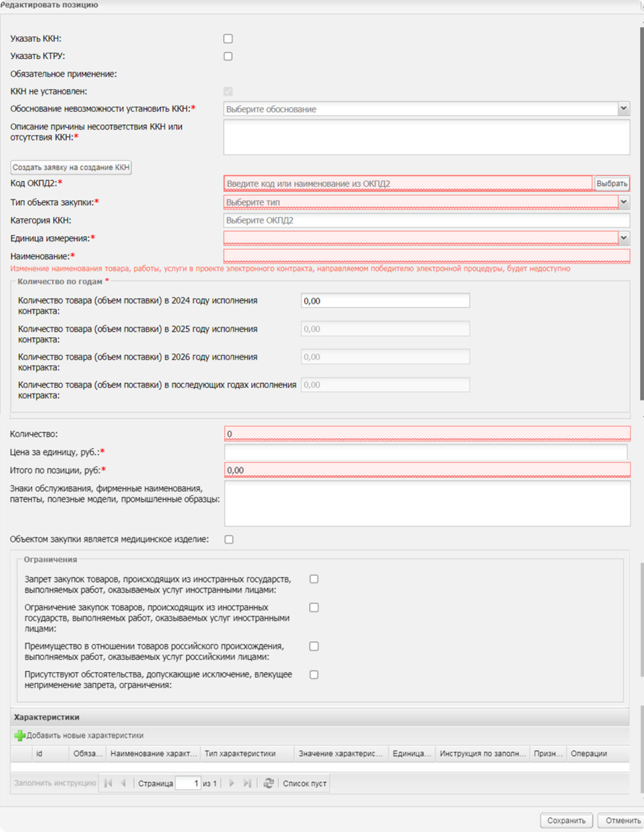Click quantity field for subsequent contract years
Viewport: 644px width, 832px height.
(386, 385)
